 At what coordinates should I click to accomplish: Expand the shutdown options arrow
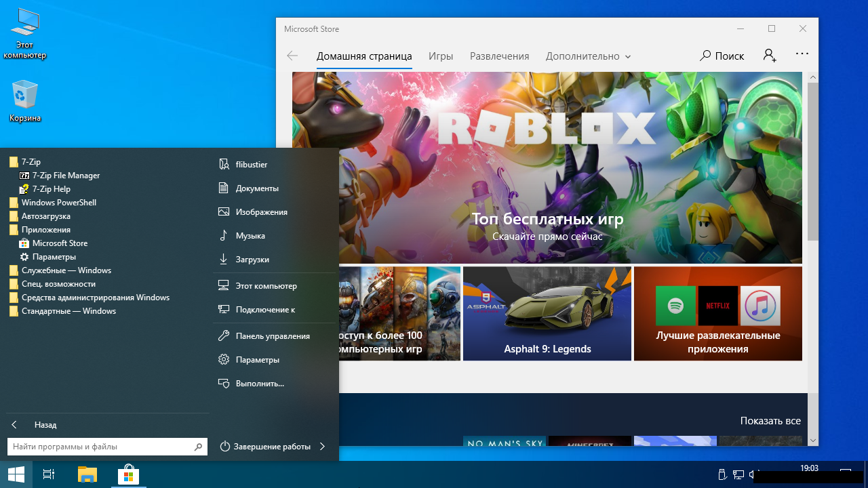tap(322, 447)
